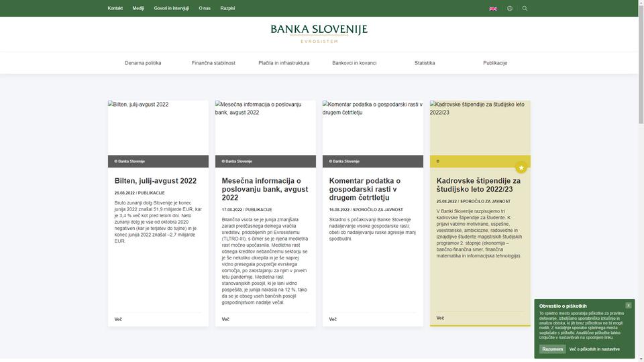Viewport: 644px width, 362px height.
Task: Go to Govori in intervjuji
Action: [x=171, y=8]
